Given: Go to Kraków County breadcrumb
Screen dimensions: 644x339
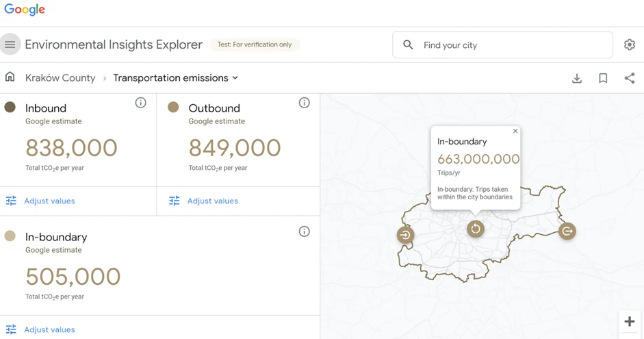Looking at the screenshot, I should [60, 78].
